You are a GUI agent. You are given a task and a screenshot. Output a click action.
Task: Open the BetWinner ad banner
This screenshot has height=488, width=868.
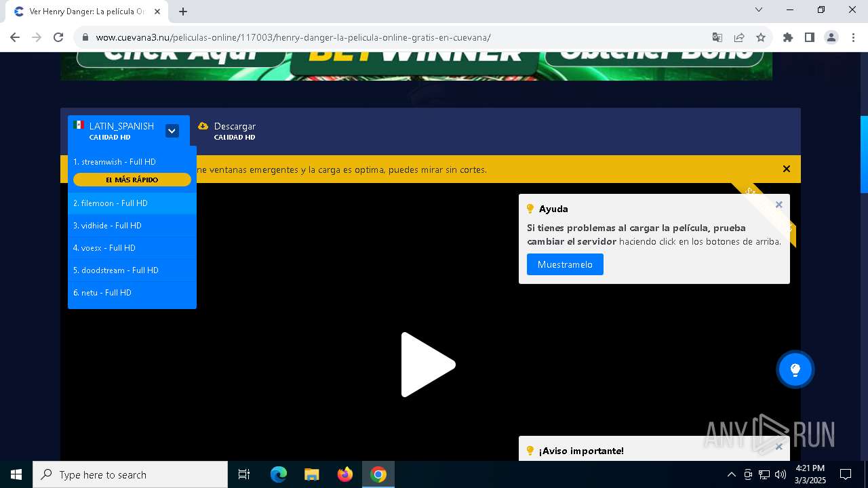pos(416,66)
